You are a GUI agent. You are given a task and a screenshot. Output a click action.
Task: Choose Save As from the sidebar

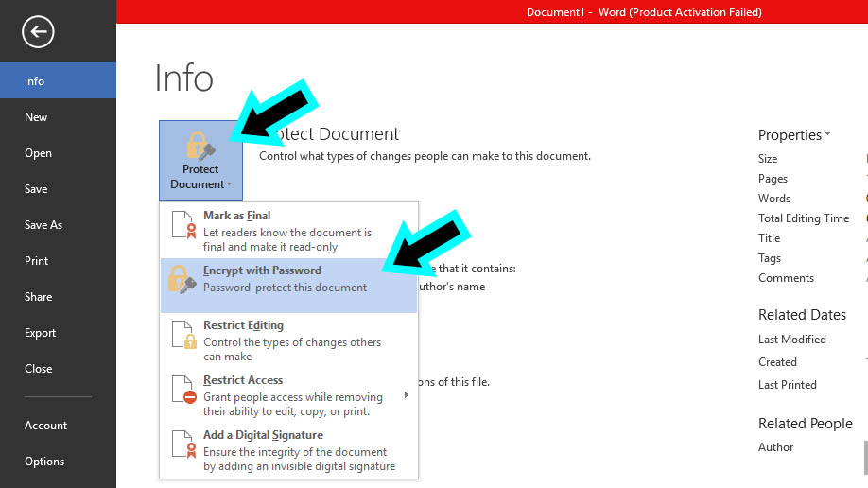(x=43, y=225)
